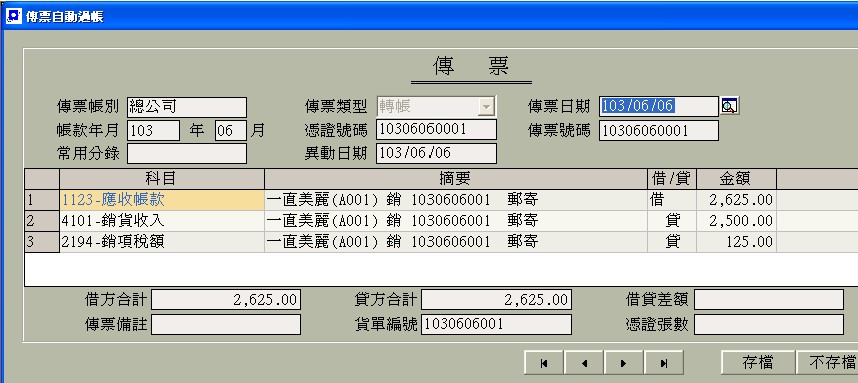The height and width of the screenshot is (383, 858).
Task: Click the 2194-銷項稅額 account cell
Action: (x=162, y=241)
